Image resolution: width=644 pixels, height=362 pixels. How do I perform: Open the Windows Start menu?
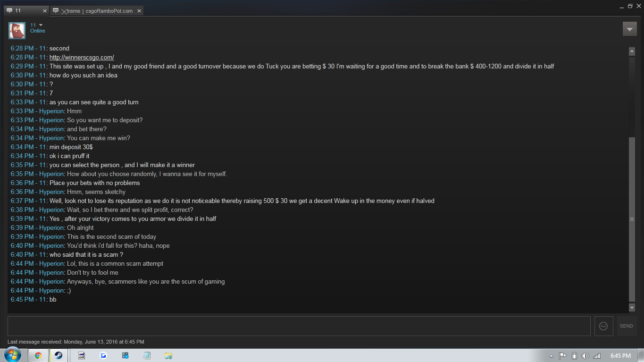tap(13, 355)
